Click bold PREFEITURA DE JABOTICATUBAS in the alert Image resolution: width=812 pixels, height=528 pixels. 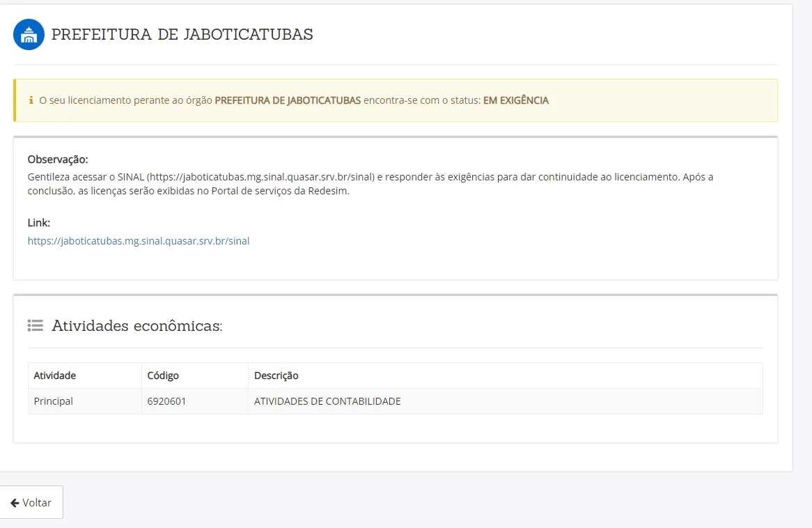tap(288, 100)
